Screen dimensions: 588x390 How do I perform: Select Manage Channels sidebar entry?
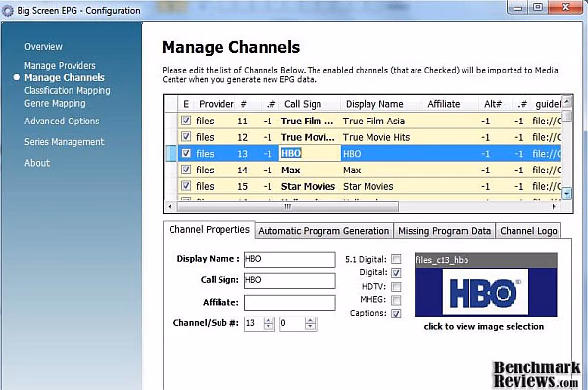point(65,78)
